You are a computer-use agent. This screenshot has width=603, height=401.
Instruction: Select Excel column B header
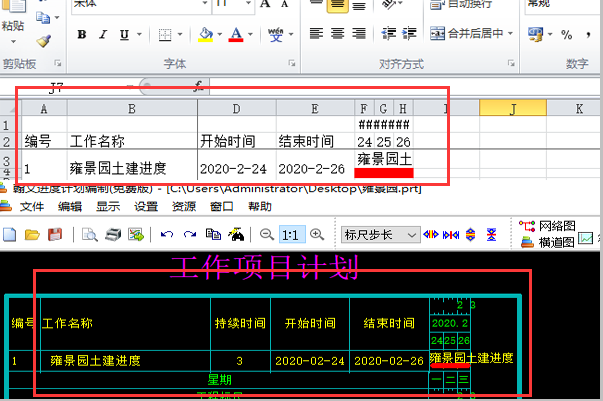point(132,109)
